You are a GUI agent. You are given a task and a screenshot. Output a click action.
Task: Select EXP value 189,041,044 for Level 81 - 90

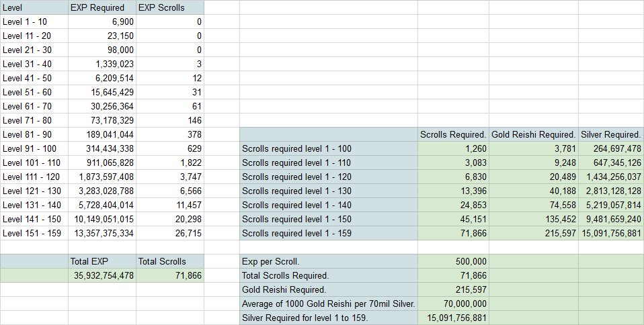102,134
